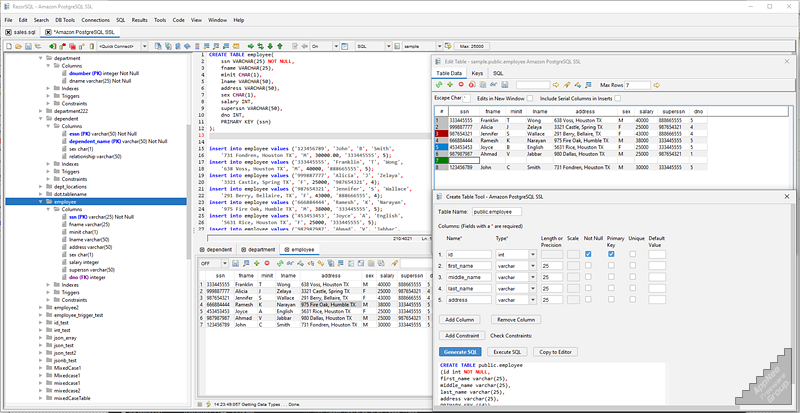This screenshot has width=800, height=413.
Task: Collapse the employee table tree node
Action: click(42, 202)
